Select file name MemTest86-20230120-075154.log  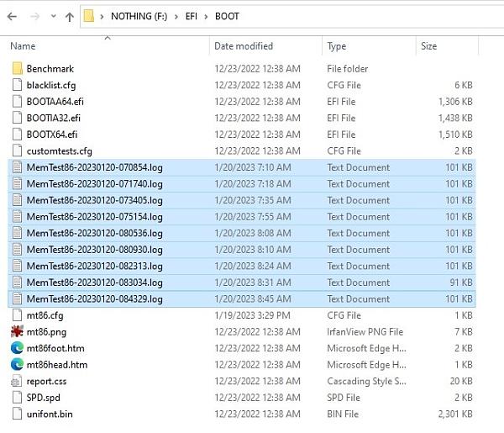94,217
